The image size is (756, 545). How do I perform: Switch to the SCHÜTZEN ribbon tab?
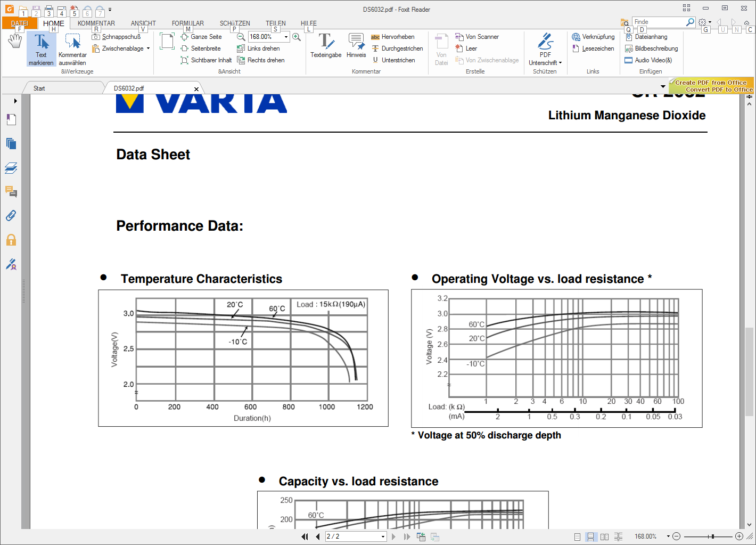[x=235, y=23]
